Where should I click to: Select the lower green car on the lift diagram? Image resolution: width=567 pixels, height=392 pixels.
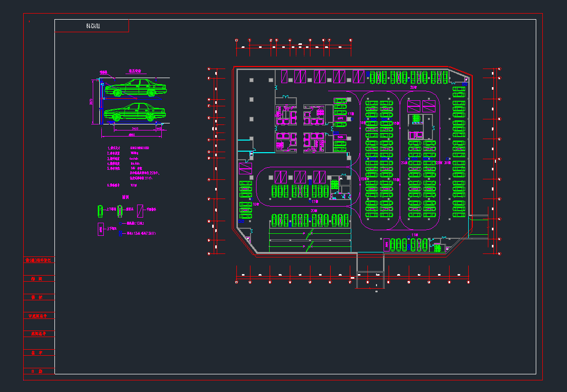click(135, 112)
